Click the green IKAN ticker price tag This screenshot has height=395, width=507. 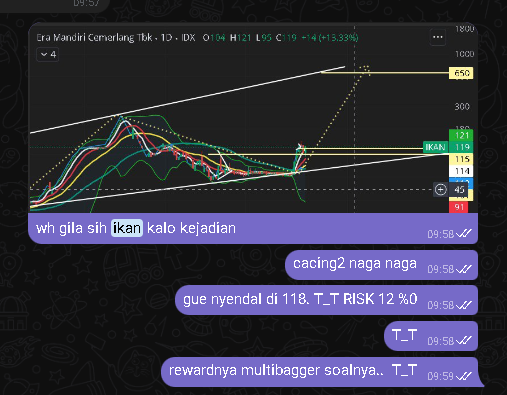[x=435, y=147]
